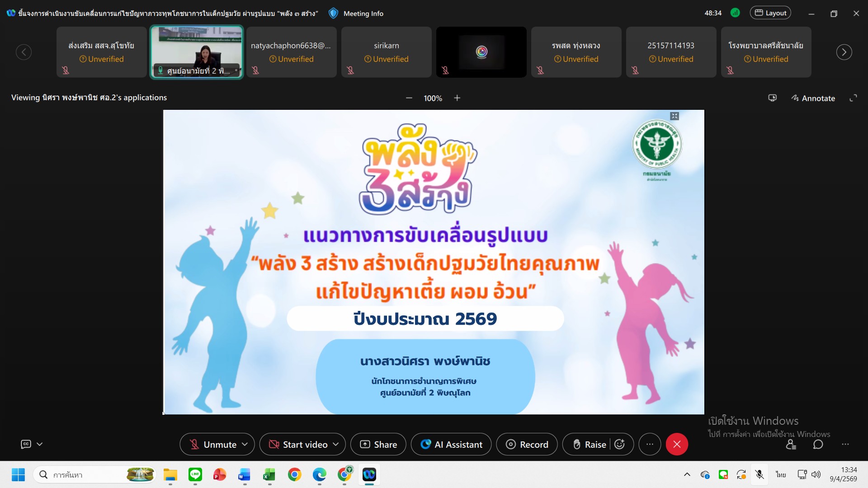Click the Share button
The height and width of the screenshot is (488, 868).
(378, 445)
